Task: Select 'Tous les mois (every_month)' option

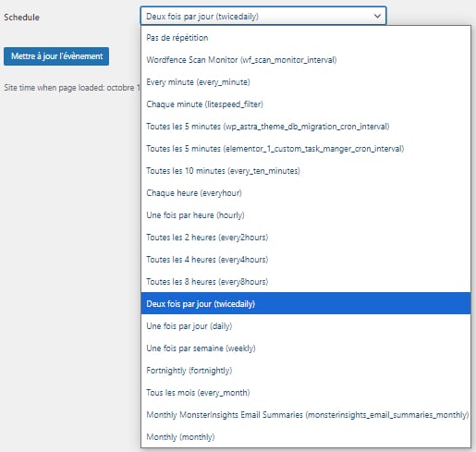Action: [x=306, y=393]
